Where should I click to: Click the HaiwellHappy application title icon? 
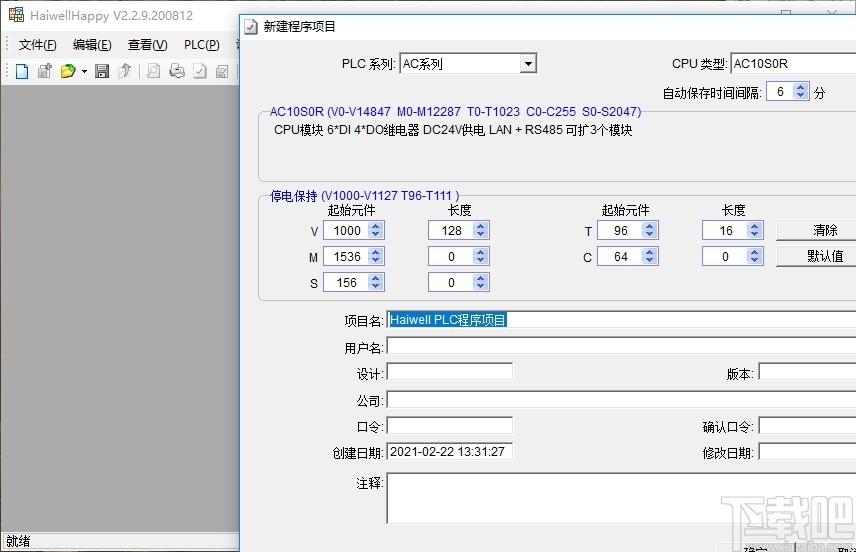tap(16, 15)
